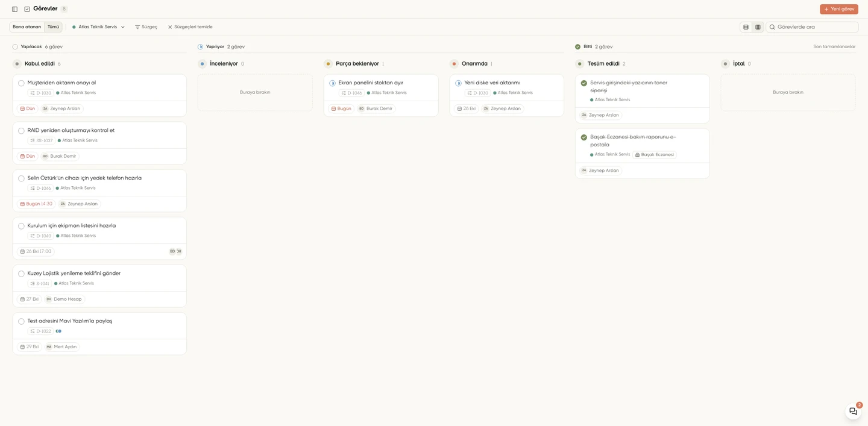Image resolution: width=868 pixels, height=426 pixels.
Task: Open the 'Yeni diske veri aktarımı' task
Action: (x=492, y=83)
